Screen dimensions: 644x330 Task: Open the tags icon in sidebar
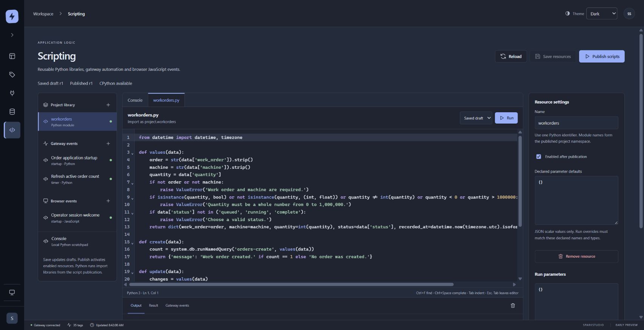(12, 75)
